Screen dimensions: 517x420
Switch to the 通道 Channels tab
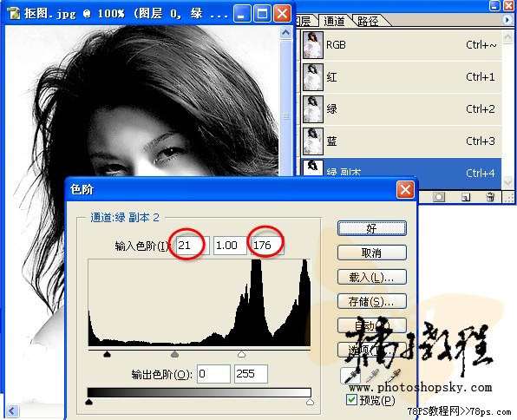pyautogui.click(x=334, y=21)
